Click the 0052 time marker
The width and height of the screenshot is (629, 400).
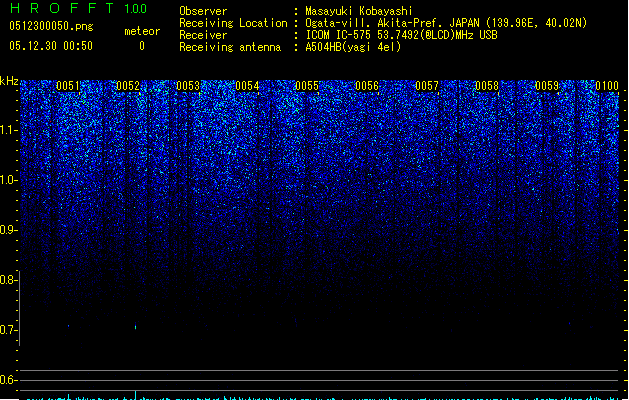point(128,86)
